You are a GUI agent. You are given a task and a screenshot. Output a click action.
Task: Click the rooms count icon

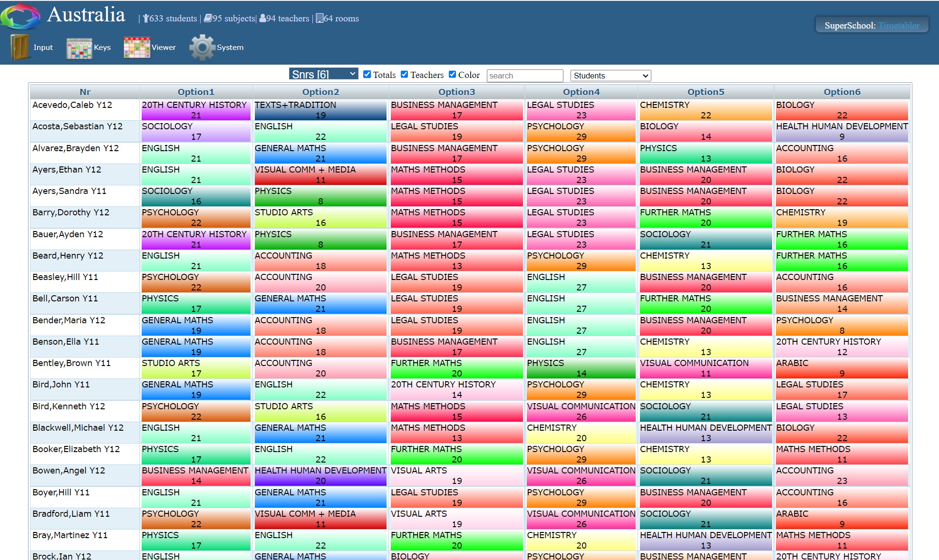(x=319, y=19)
